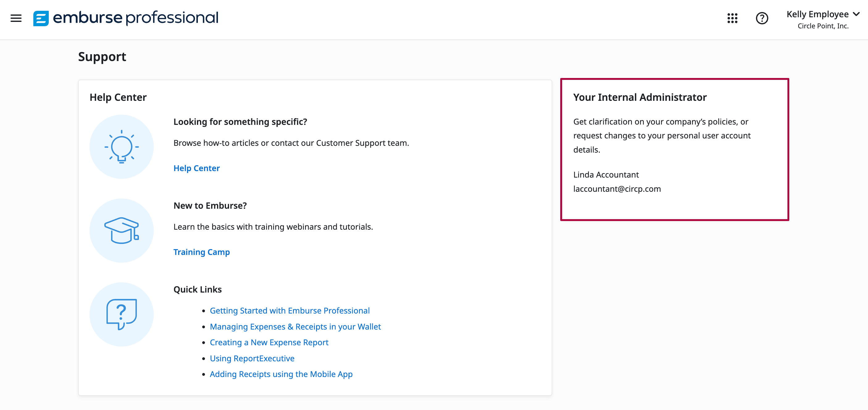Open the apps grid launcher
This screenshot has height=410, width=868.
(x=732, y=18)
